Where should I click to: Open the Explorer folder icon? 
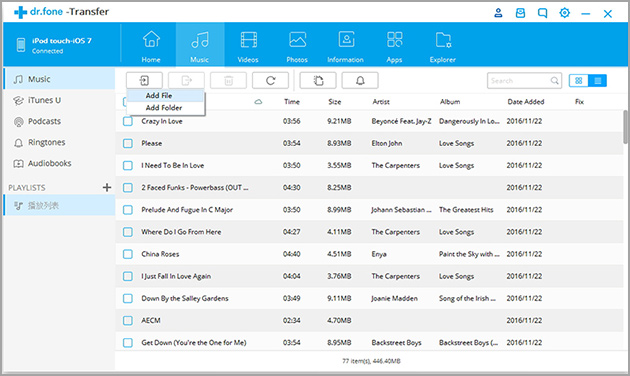[x=443, y=40]
